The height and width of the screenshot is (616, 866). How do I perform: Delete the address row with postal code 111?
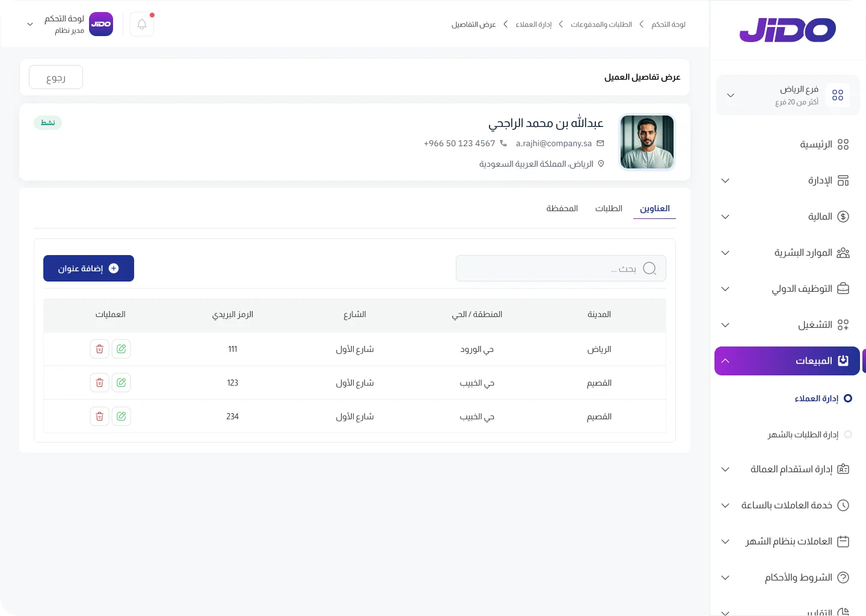click(x=100, y=349)
